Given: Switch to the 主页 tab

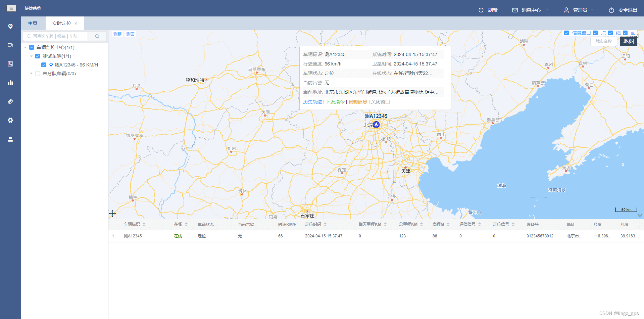Looking at the screenshot, I should (33, 24).
